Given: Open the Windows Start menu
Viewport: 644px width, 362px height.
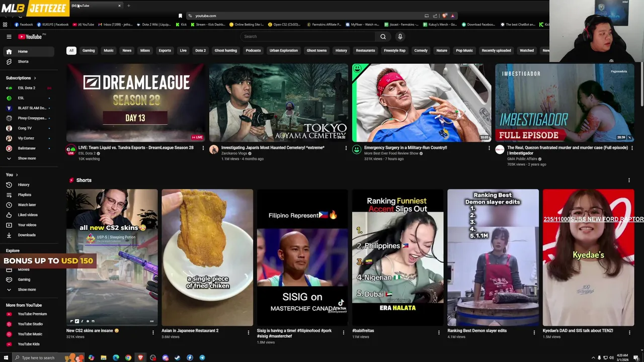Looking at the screenshot, I should coord(6,357).
